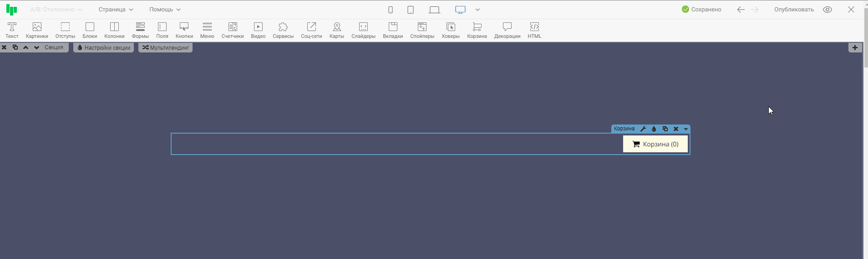Add a Видео widget
Viewport: 868px width, 259px height.
pos(258,30)
